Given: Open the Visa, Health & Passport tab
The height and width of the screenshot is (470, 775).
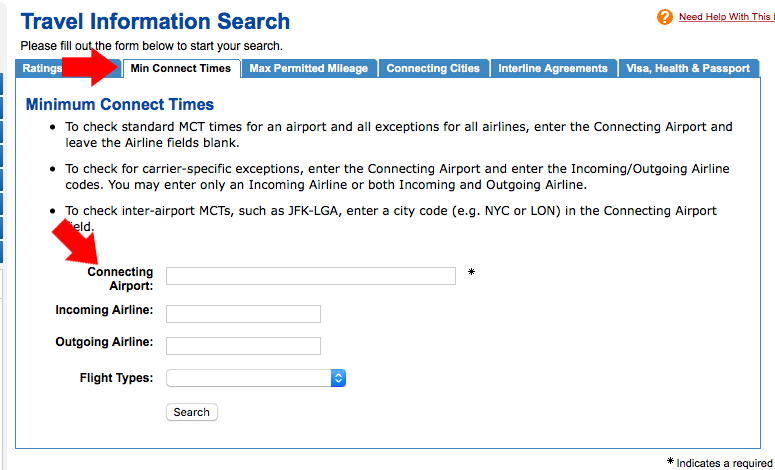Looking at the screenshot, I should pyautogui.click(x=688, y=68).
